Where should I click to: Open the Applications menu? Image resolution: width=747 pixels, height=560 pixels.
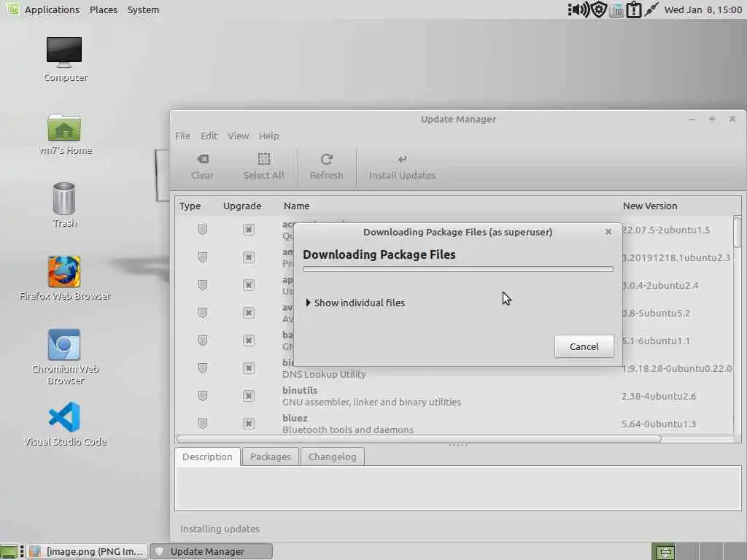click(x=52, y=9)
